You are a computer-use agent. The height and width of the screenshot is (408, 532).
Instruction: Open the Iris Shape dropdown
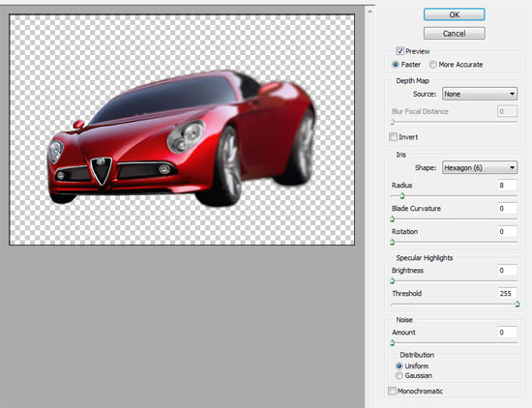[x=480, y=167]
